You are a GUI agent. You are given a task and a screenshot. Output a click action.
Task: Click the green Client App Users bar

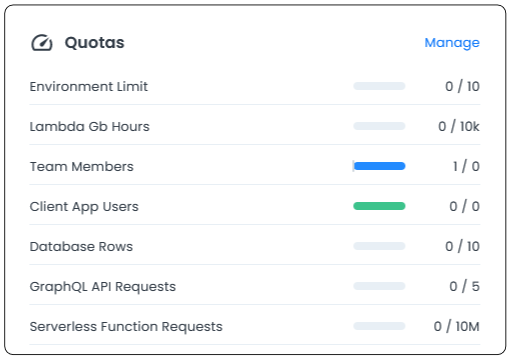tap(379, 206)
